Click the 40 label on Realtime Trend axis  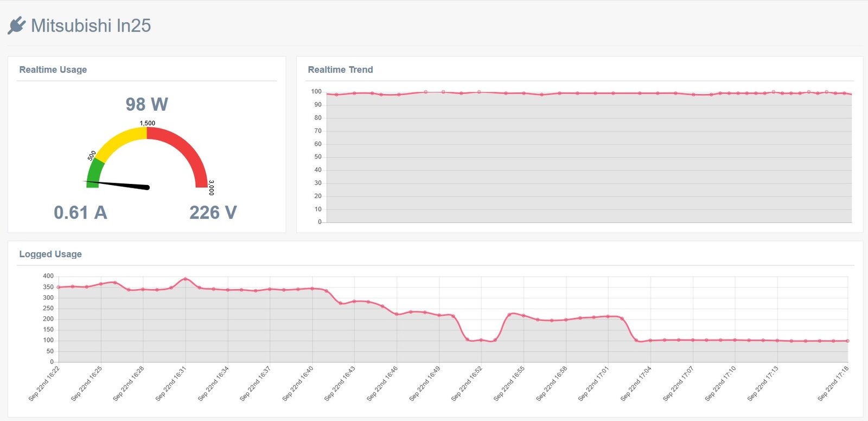[318, 170]
